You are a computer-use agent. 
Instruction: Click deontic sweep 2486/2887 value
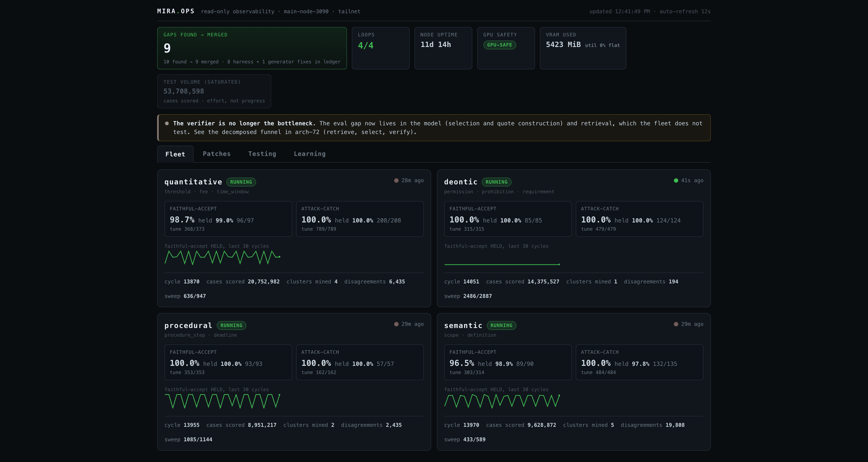477,296
